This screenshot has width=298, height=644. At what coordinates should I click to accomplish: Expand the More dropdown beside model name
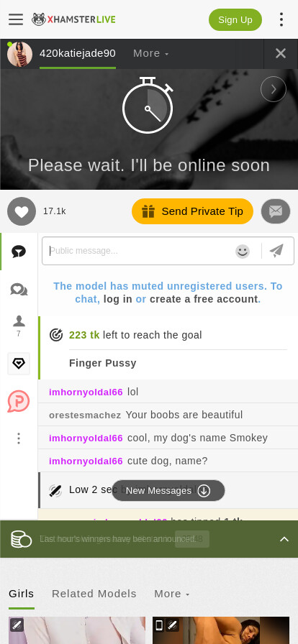(150, 53)
